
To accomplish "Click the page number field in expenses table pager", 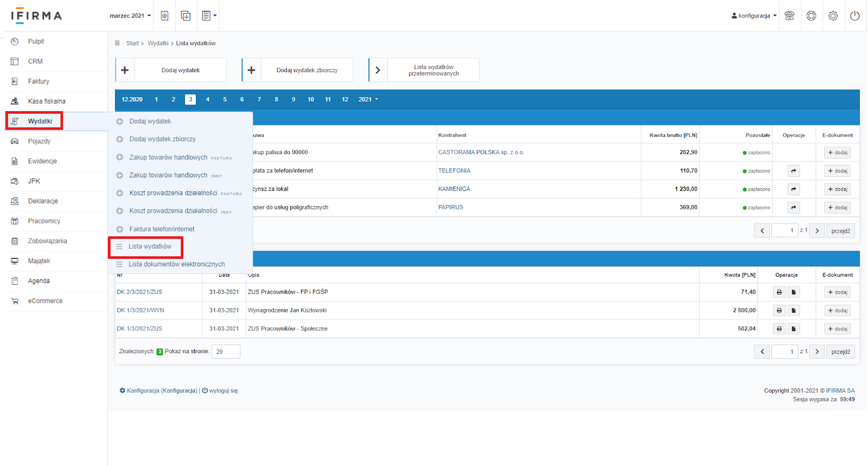I will tap(784, 231).
